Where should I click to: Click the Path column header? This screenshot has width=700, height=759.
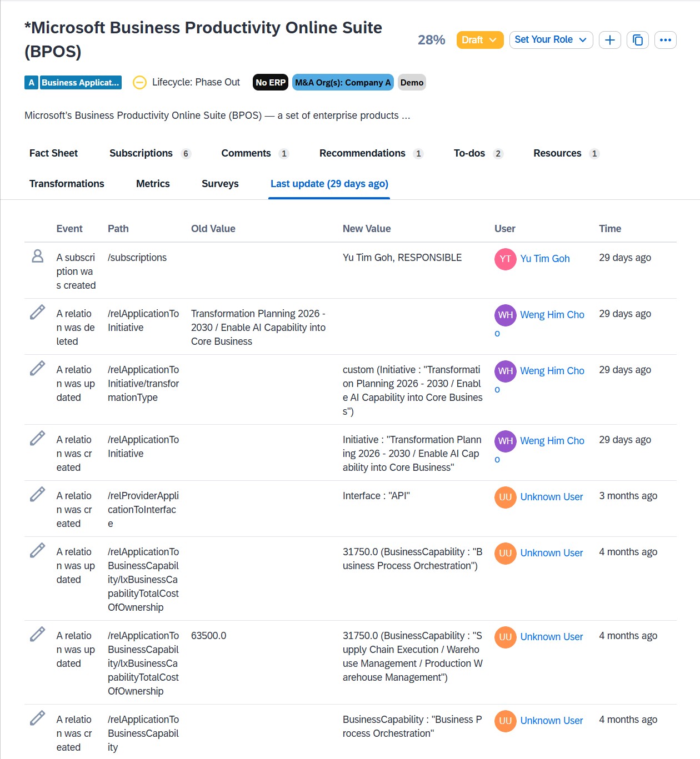pyautogui.click(x=118, y=229)
